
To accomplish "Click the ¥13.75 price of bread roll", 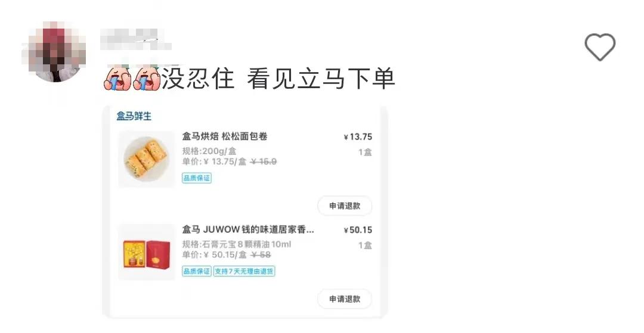I will click(x=358, y=137).
